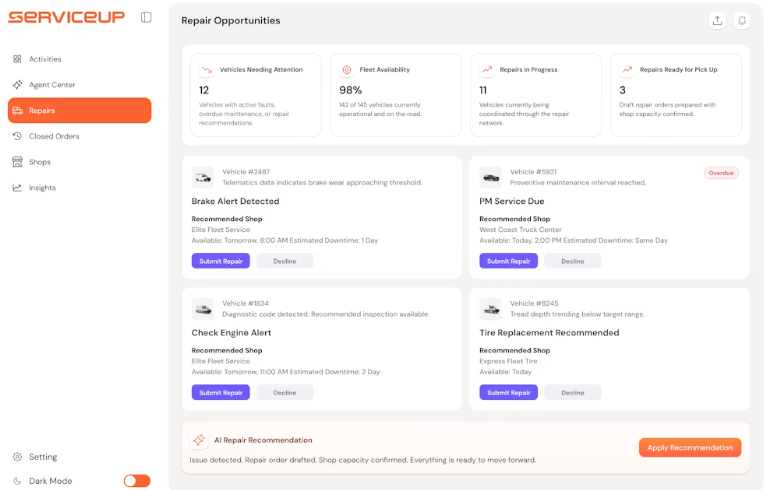
Task: Open notifications with the bell icon
Action: pos(742,21)
